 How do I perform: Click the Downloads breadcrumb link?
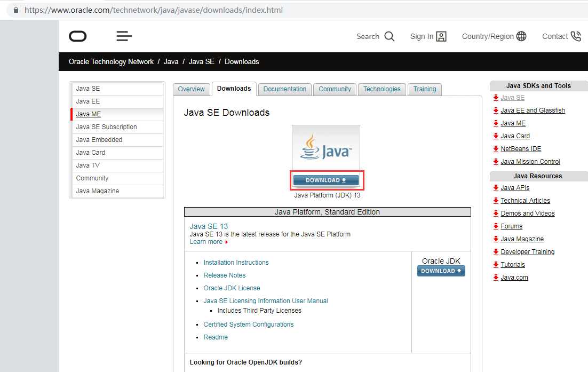[x=242, y=61]
